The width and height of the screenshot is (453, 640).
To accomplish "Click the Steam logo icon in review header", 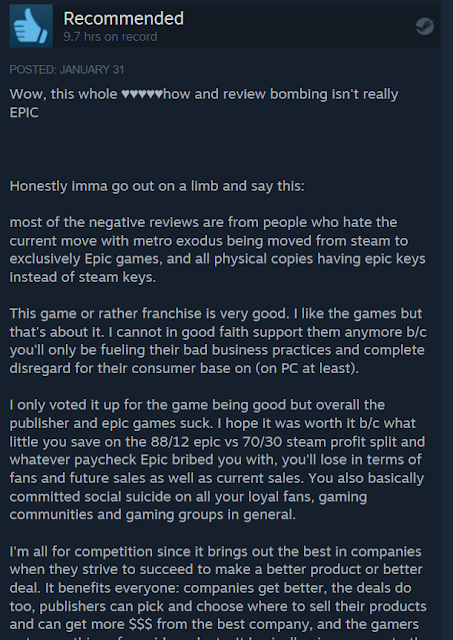I will (424, 27).
